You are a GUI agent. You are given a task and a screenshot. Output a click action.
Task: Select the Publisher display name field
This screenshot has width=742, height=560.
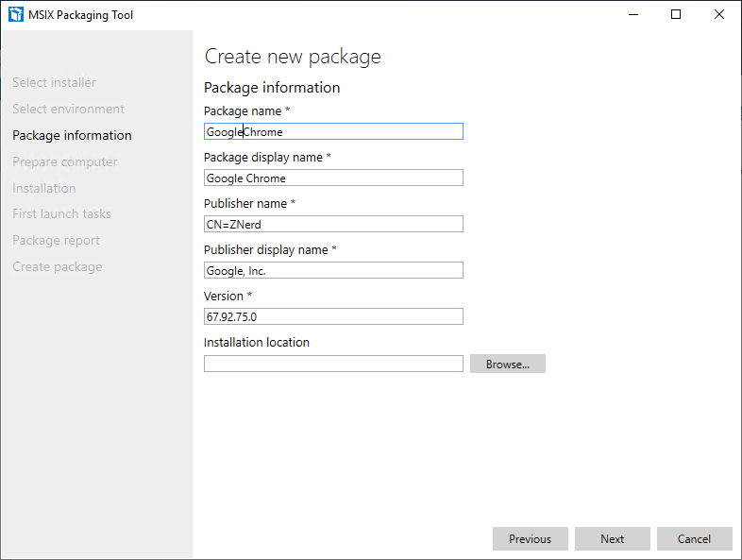pyautogui.click(x=333, y=270)
